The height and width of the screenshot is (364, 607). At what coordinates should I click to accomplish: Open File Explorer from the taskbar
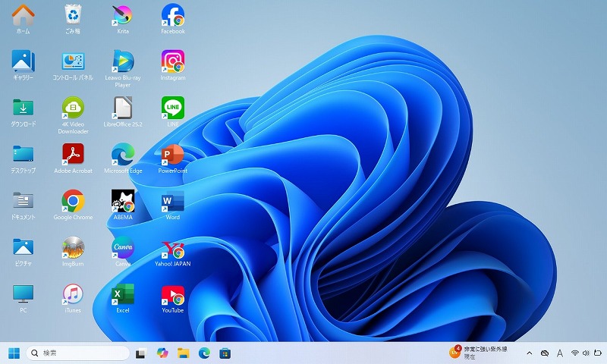183,353
